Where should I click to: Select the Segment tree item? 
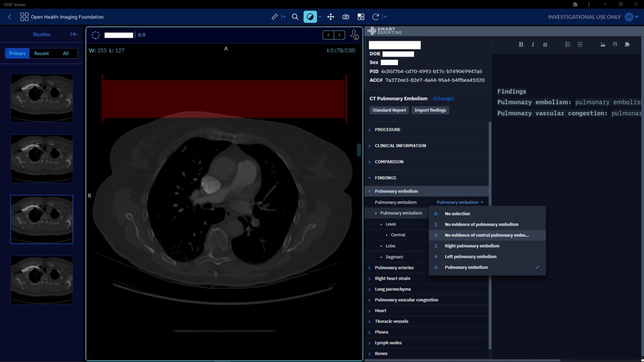coord(394,257)
